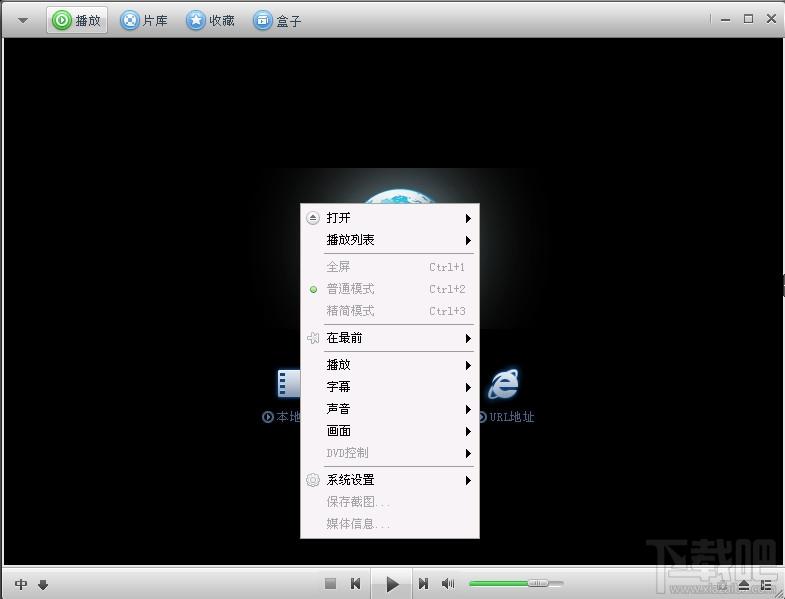Open the 播放 context submenu
This screenshot has width=785, height=599.
(389, 365)
